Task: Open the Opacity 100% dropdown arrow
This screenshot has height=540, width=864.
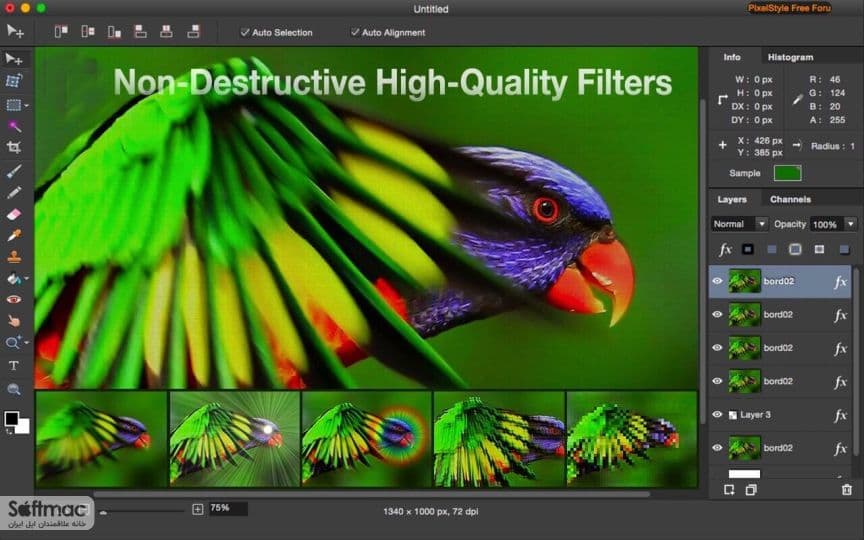Action: click(x=851, y=224)
